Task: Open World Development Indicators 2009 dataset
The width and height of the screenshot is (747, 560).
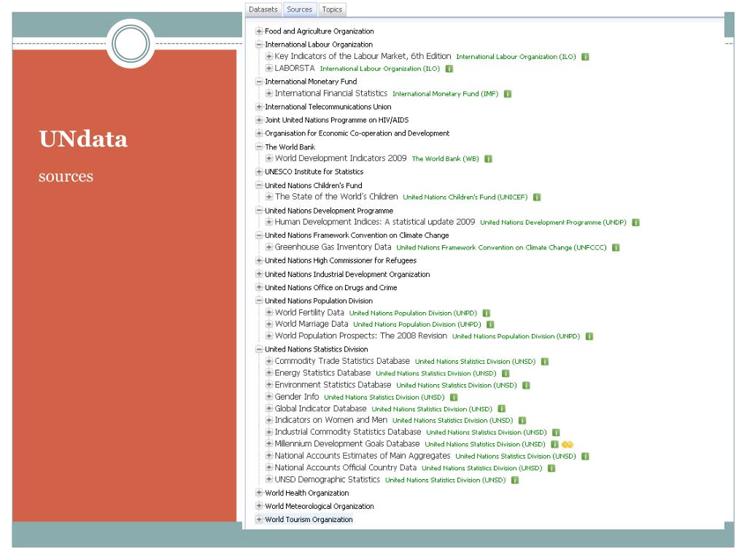Action: pyautogui.click(x=341, y=158)
